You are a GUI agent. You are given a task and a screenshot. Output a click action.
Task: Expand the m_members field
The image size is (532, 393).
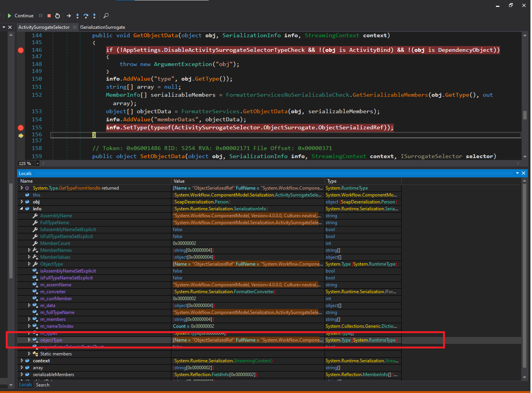tap(29, 319)
